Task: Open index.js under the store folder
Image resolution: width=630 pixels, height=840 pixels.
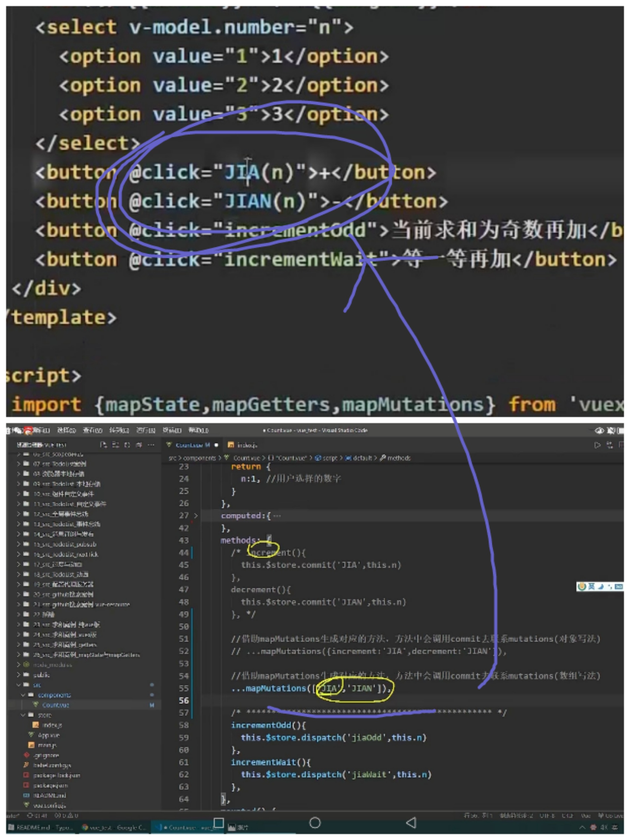Action: pos(52,725)
